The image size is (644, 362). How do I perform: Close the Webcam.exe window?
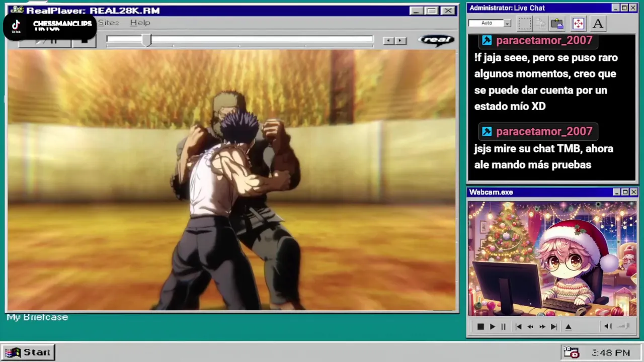tap(633, 192)
